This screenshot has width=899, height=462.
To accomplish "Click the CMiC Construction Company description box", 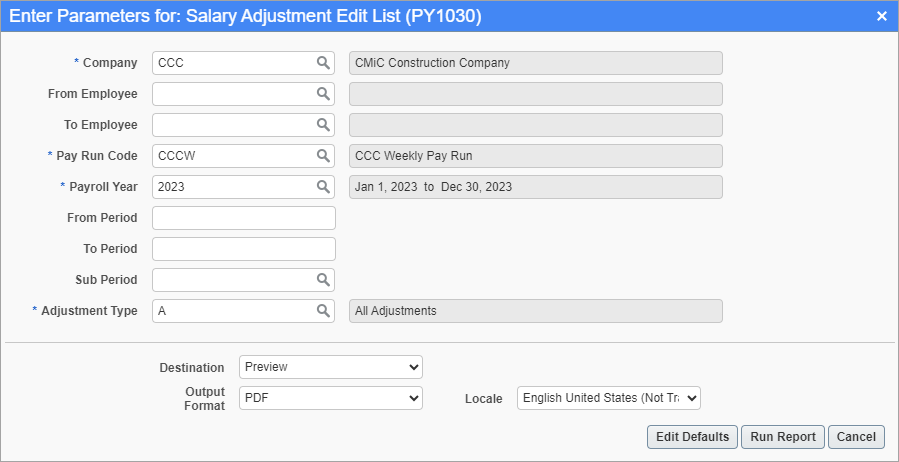I will [x=536, y=62].
